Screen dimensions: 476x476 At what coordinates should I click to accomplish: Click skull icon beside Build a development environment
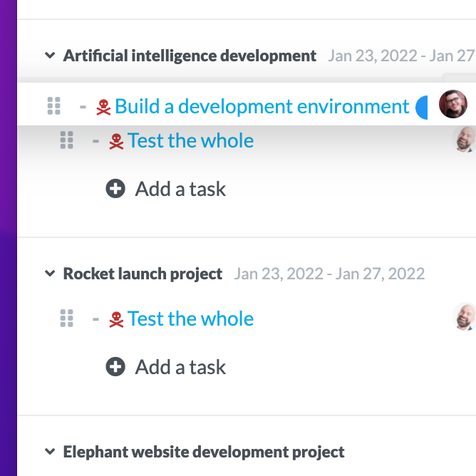coord(103,107)
